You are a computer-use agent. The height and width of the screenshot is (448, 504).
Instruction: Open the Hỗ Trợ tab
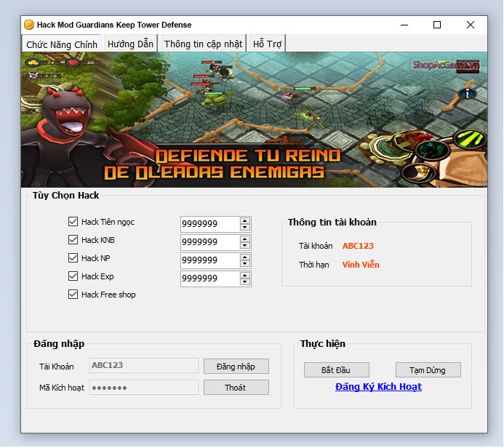pos(267,44)
